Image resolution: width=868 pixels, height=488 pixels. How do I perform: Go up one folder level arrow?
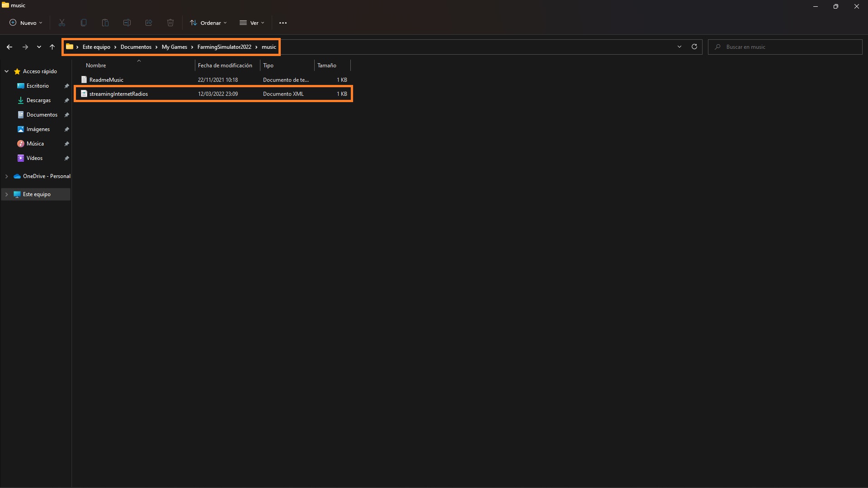(x=52, y=47)
